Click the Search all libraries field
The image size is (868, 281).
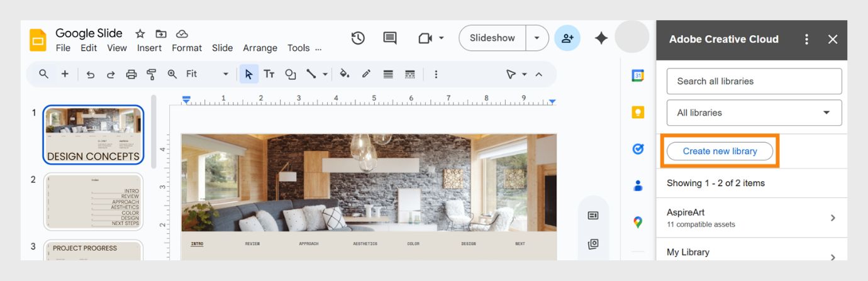pos(754,81)
